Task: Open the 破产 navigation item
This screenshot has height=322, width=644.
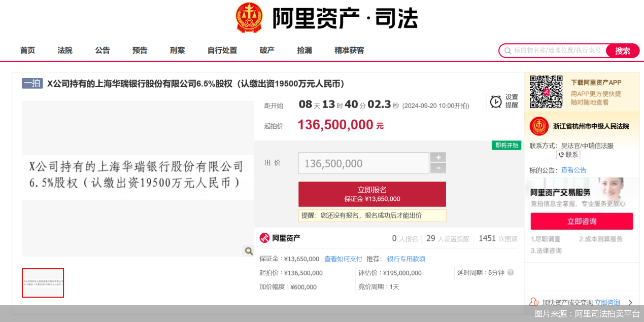Action: 267,50
